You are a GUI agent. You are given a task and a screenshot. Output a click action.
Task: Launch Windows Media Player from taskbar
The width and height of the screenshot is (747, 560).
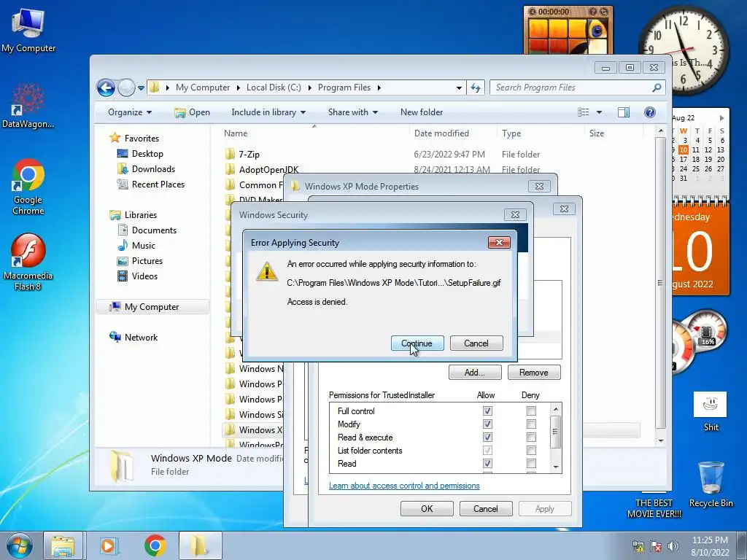tap(108, 545)
